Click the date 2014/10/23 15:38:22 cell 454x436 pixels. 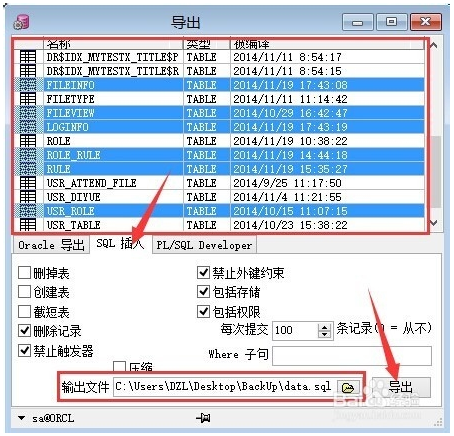tap(290, 225)
